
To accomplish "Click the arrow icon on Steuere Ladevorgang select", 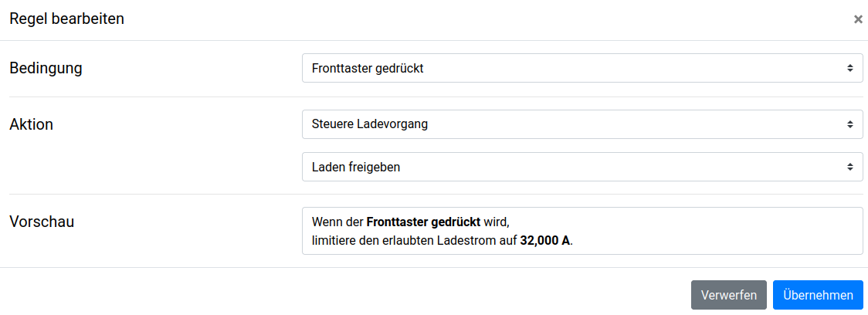I will (849, 124).
